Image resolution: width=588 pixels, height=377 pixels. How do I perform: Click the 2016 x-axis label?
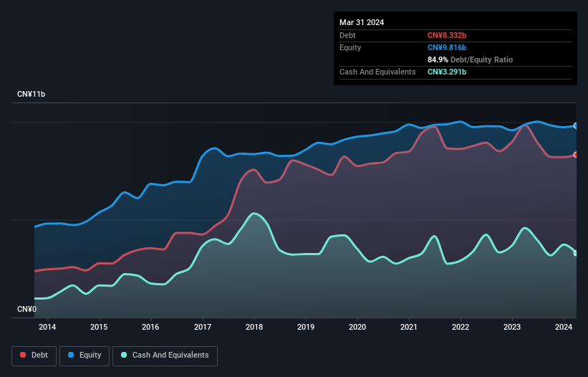click(x=150, y=327)
